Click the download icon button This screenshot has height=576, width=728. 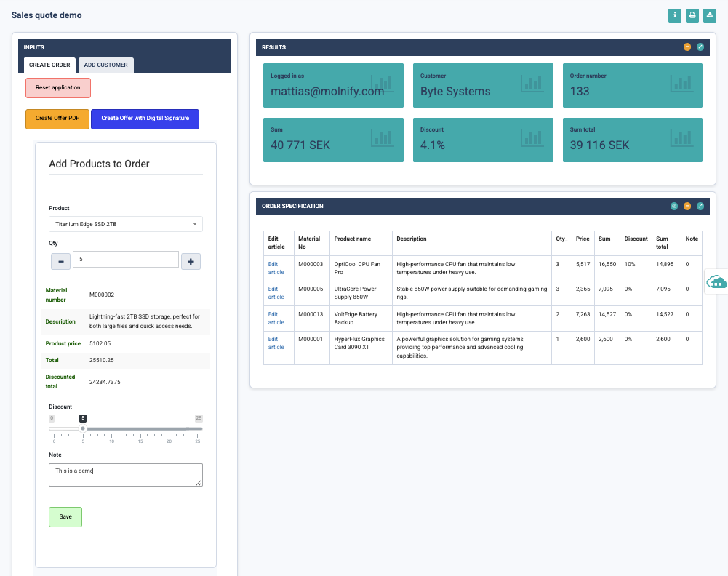710,15
